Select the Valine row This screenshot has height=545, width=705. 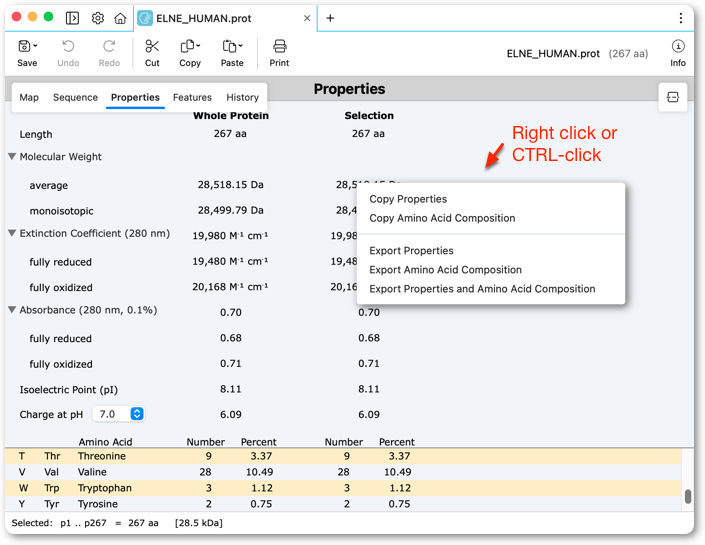click(x=344, y=472)
